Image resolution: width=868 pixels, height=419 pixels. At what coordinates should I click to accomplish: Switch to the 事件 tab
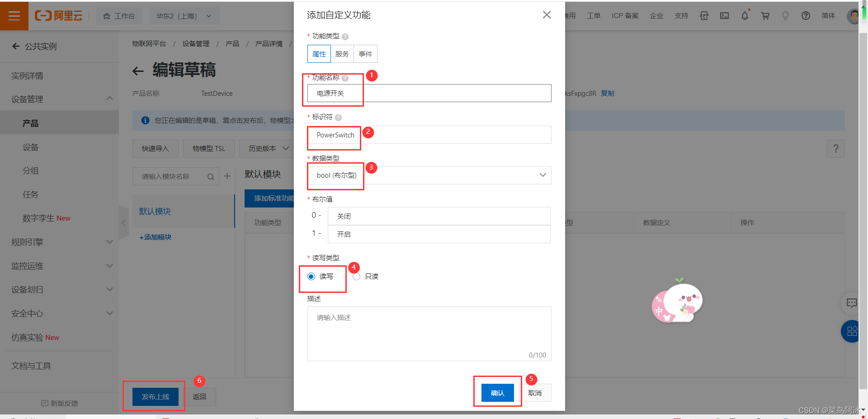[365, 53]
